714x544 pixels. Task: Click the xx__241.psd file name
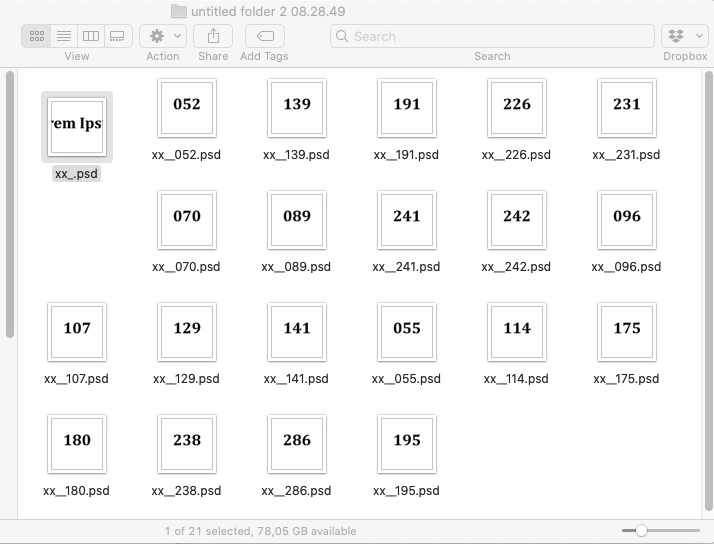[406, 267]
